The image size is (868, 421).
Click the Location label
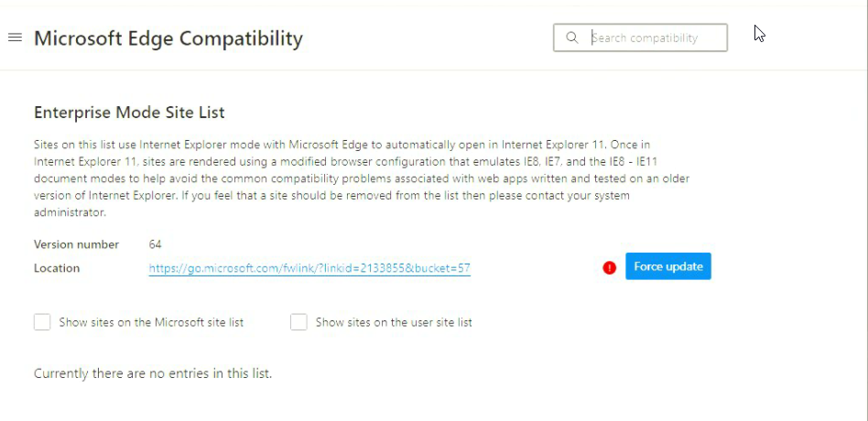(57, 268)
